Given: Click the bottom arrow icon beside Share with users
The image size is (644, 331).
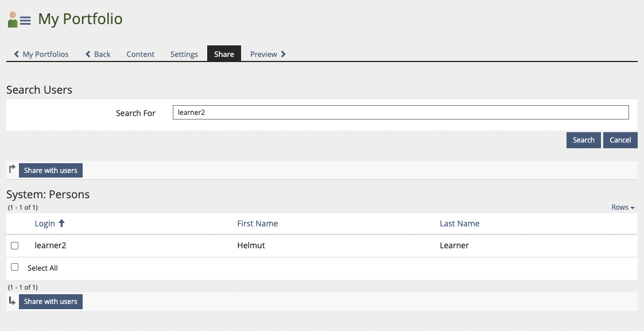Looking at the screenshot, I should point(12,301).
